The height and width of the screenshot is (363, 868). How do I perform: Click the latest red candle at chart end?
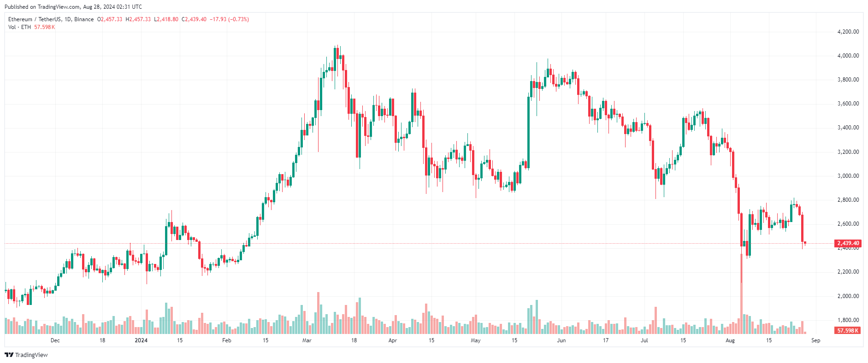[805, 243]
